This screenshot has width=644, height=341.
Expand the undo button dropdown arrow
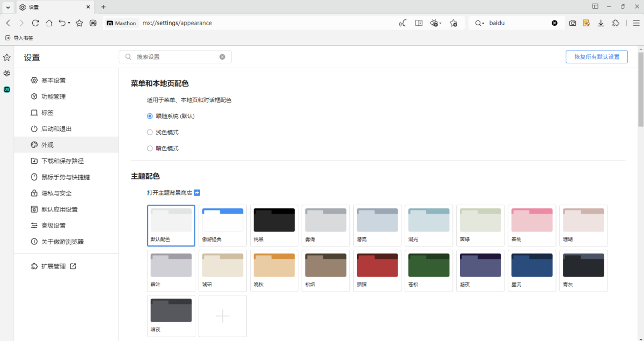tap(69, 23)
